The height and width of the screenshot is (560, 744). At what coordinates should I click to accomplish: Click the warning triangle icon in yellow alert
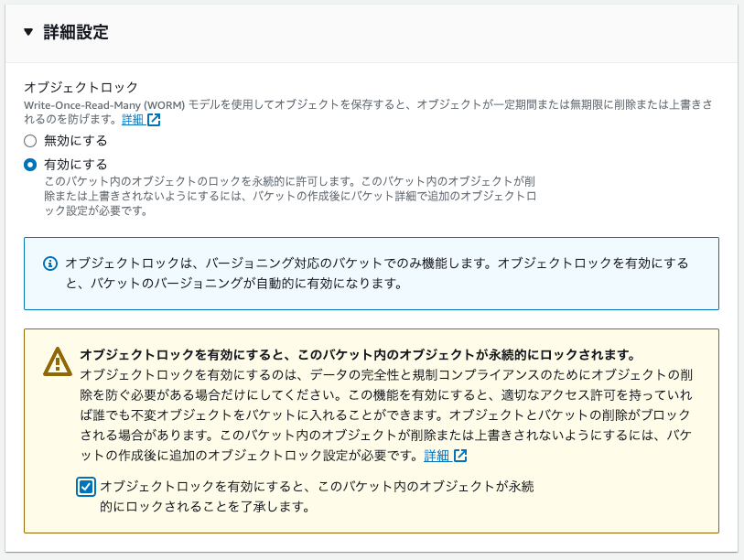point(58,361)
